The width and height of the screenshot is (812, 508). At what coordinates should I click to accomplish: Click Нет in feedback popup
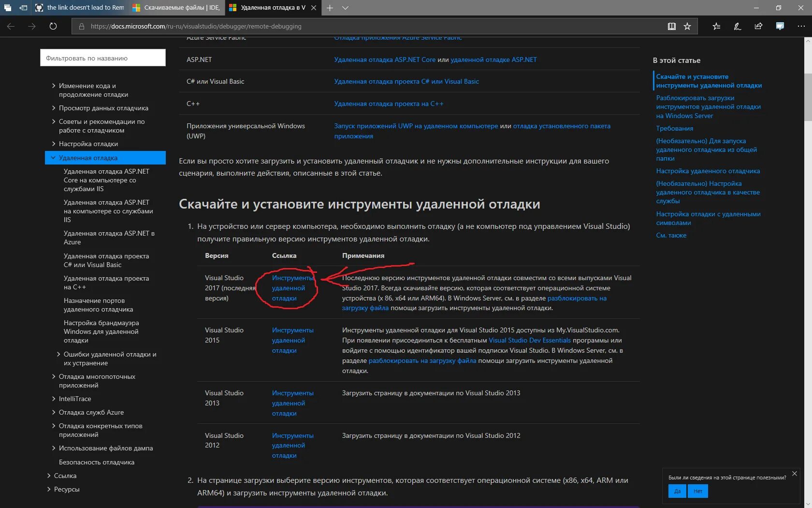tap(698, 491)
